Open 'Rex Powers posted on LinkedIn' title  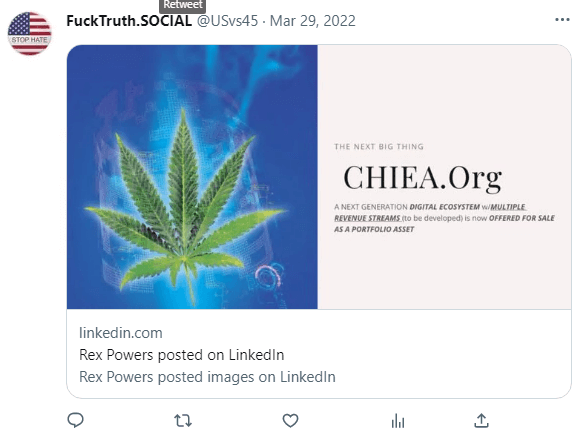point(182,355)
